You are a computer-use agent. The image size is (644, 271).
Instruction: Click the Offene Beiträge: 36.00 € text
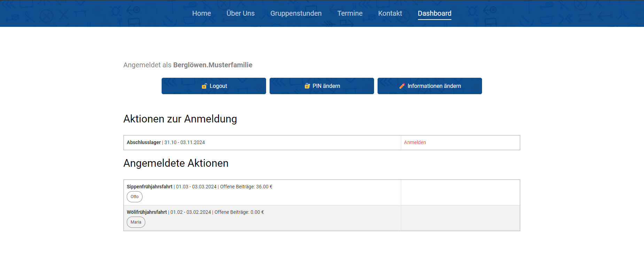[x=246, y=187]
